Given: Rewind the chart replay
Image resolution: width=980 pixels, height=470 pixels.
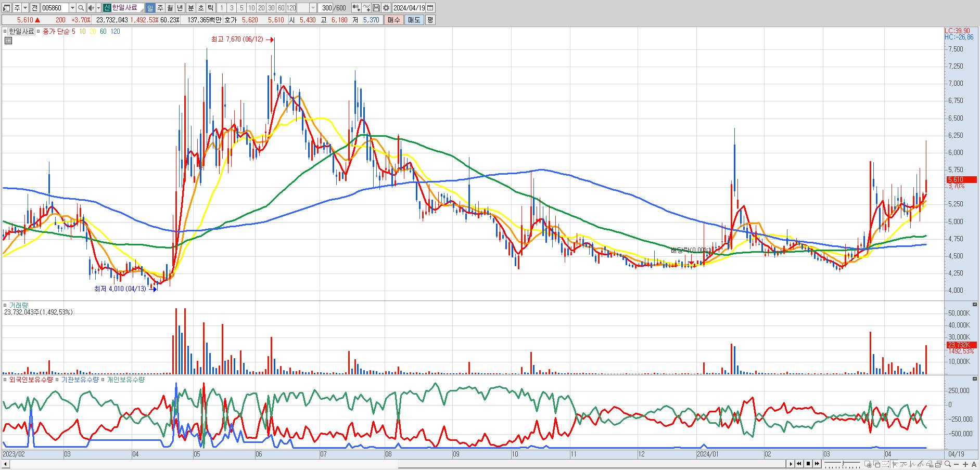Looking at the screenshot, I should pos(799,464).
